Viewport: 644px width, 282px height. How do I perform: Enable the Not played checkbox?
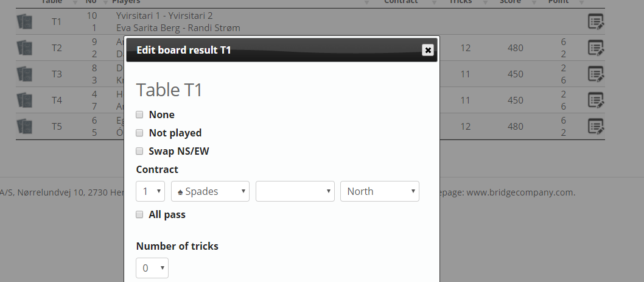pos(140,133)
